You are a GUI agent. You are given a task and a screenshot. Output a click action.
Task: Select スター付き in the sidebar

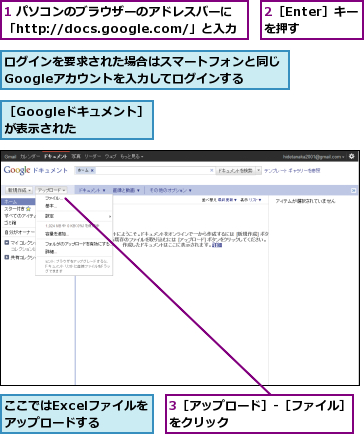tap(14, 209)
